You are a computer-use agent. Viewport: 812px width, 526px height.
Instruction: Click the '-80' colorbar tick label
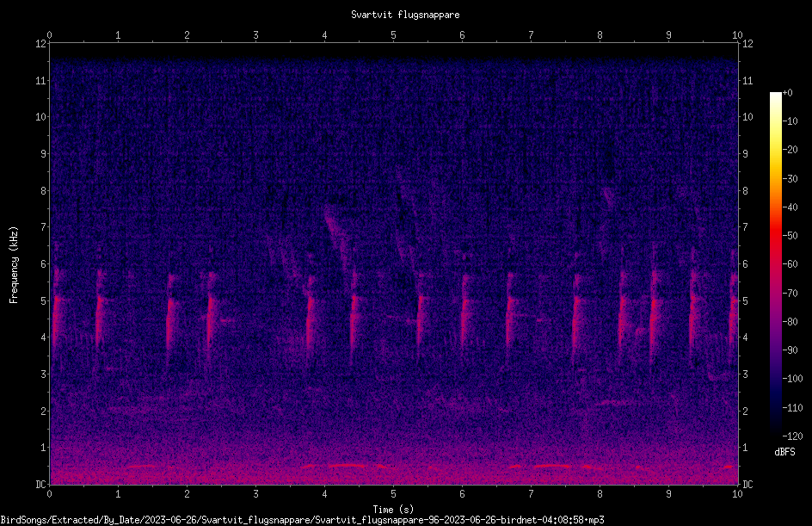pos(790,322)
